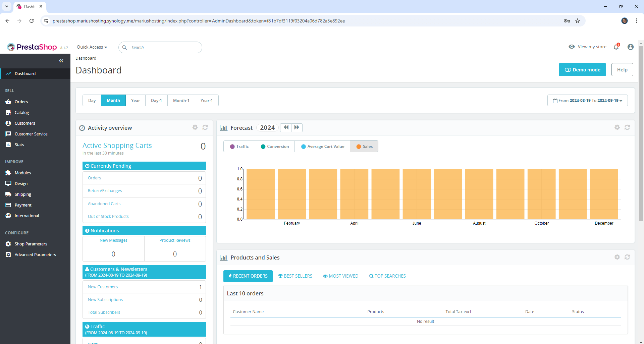This screenshot has height=344, width=644.
Task: Click the Customer Service chat icon
Action: click(8, 134)
